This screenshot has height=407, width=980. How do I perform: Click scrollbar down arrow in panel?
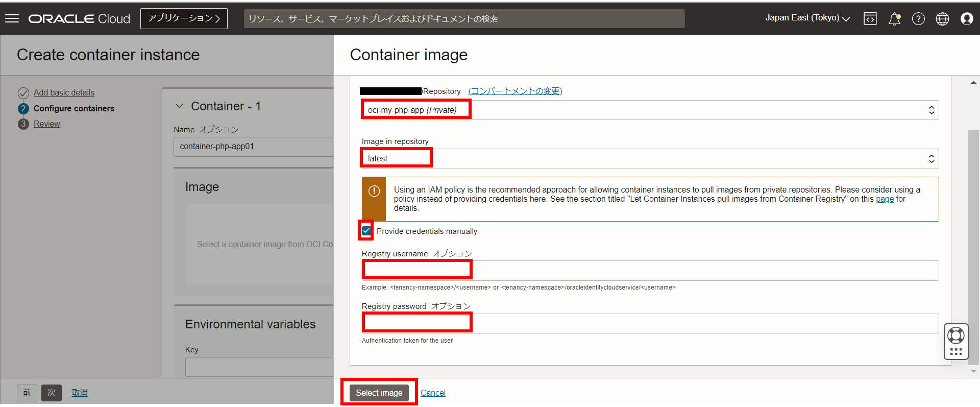973,371
